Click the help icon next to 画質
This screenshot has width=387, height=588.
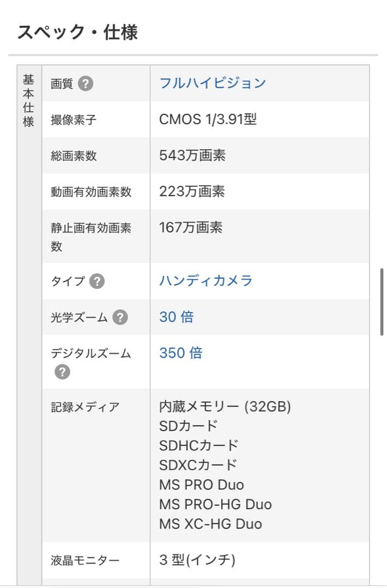[87, 83]
